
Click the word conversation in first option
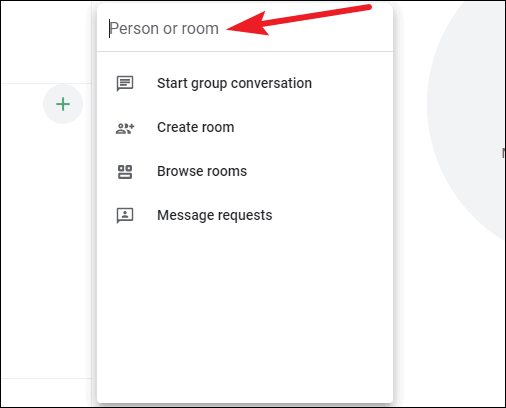pos(271,83)
